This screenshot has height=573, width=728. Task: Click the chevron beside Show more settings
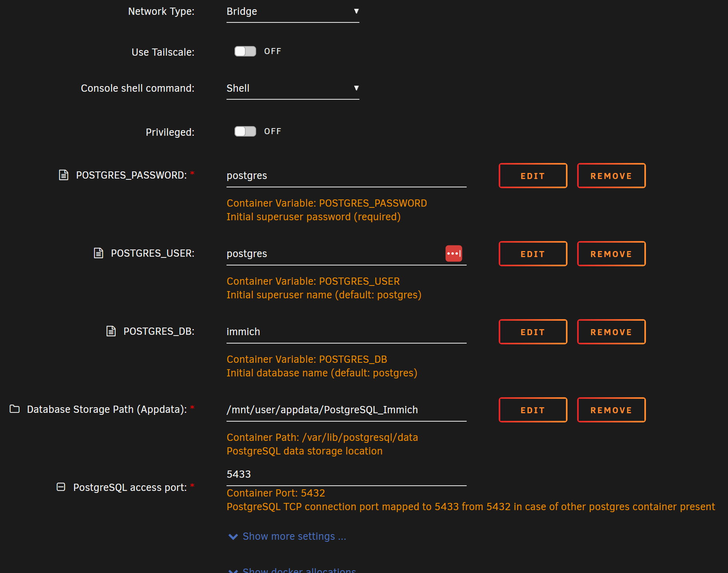233,537
